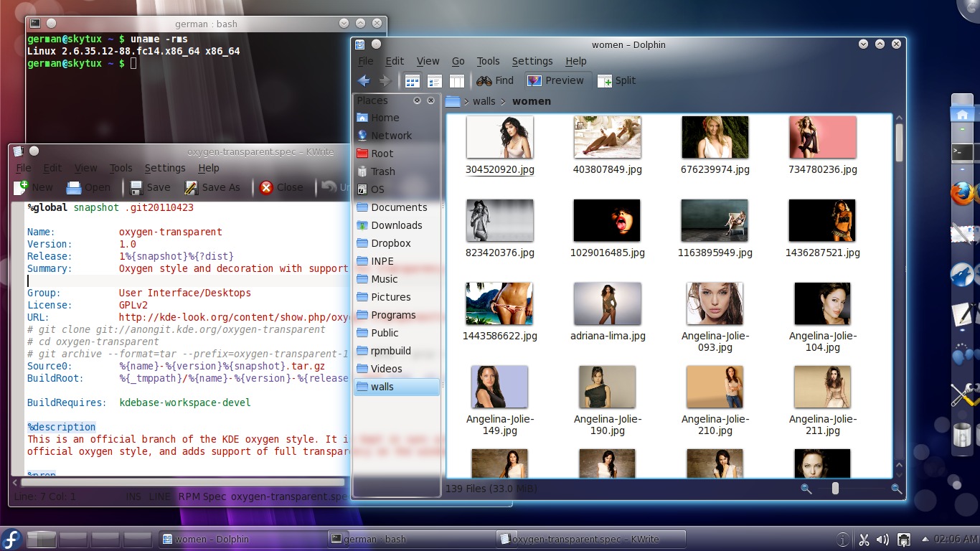Click the 'walls' breadcrumb in the location bar
This screenshot has width=980, height=551.
tap(484, 101)
